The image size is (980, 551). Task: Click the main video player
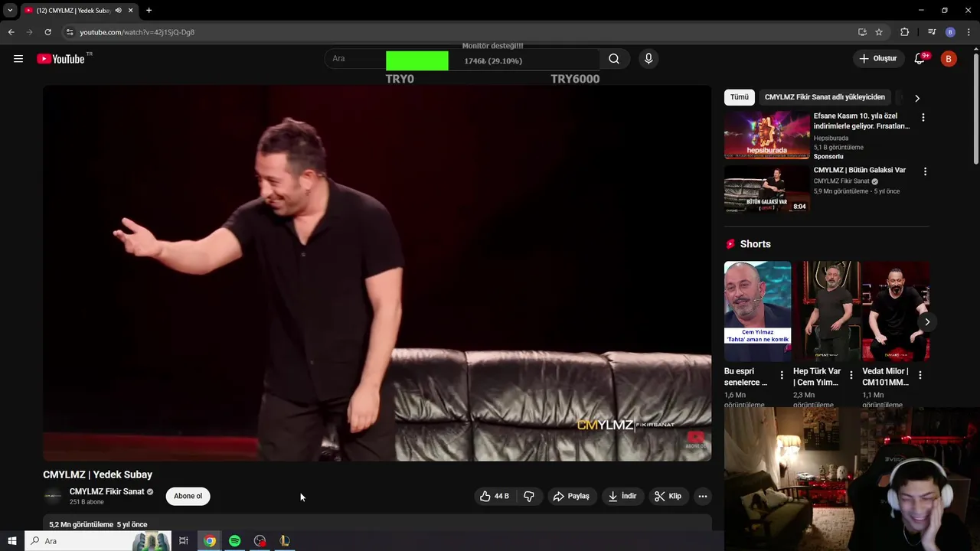click(x=377, y=273)
